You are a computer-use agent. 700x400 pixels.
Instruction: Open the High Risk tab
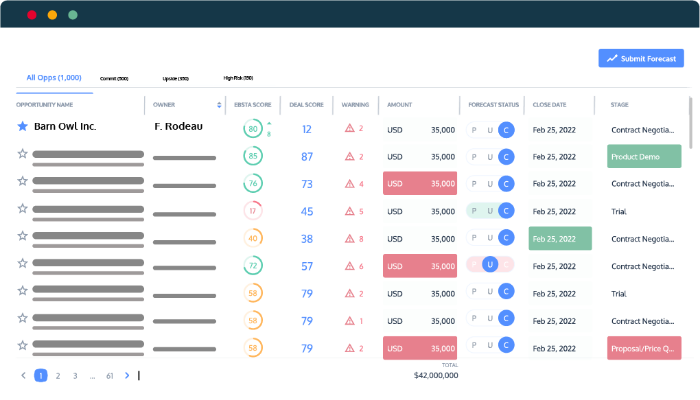(238, 78)
